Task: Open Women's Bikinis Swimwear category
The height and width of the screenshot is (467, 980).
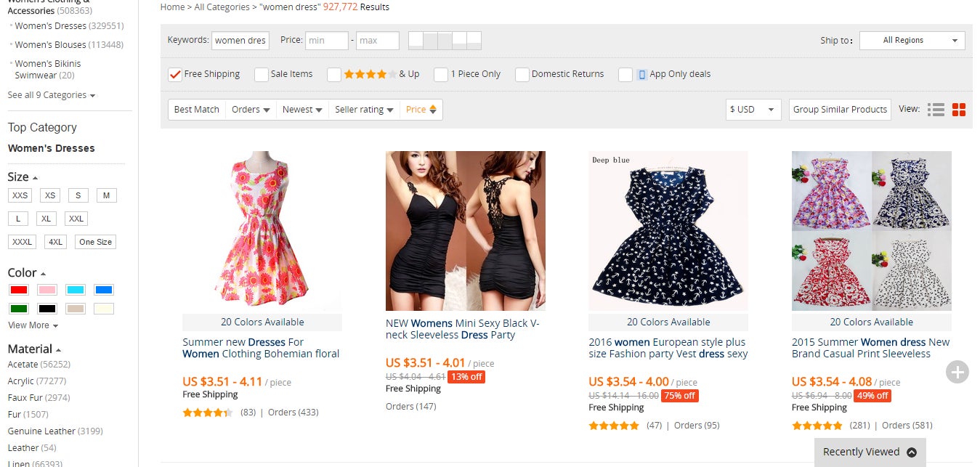Action: coord(48,69)
